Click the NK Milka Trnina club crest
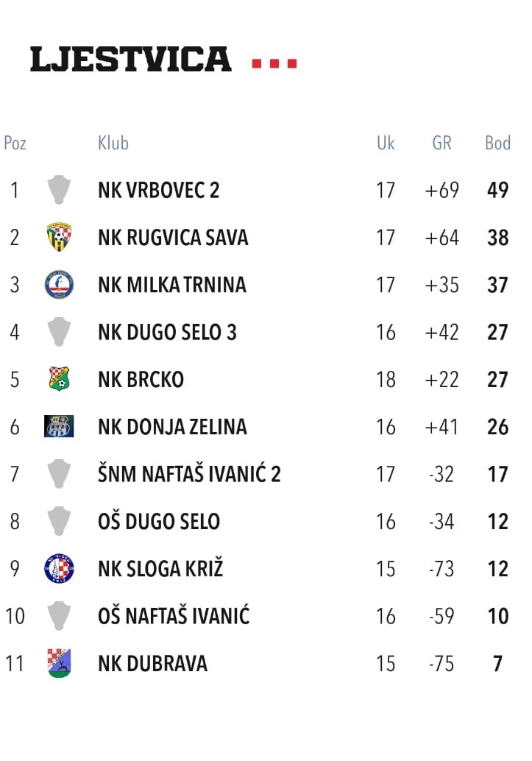Viewport: 532px width, 761px height. coord(59,284)
